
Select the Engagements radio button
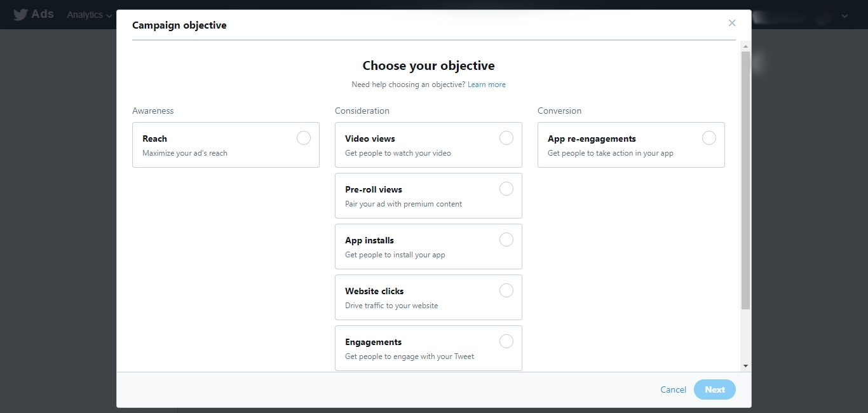coord(506,341)
